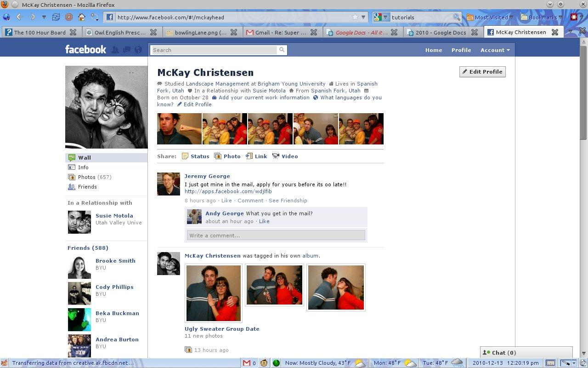Open Facebook notifications globe icon
The image size is (588, 368).
pos(138,50)
